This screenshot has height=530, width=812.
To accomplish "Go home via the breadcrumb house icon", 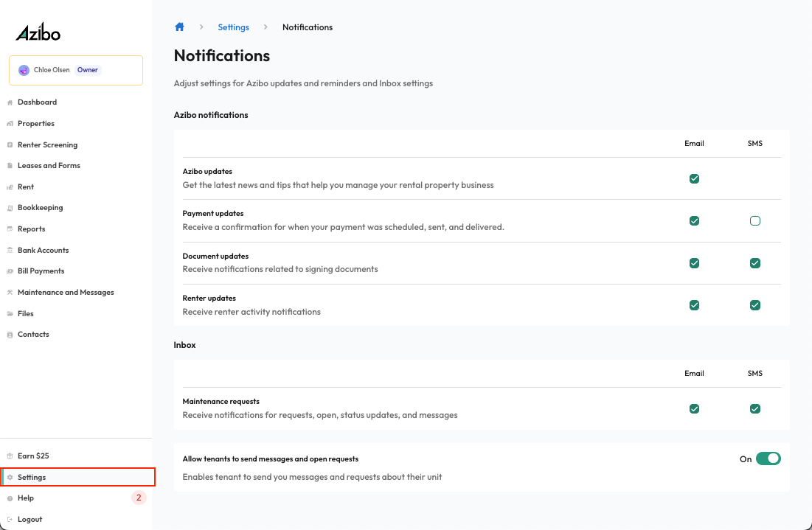I will pyautogui.click(x=180, y=27).
